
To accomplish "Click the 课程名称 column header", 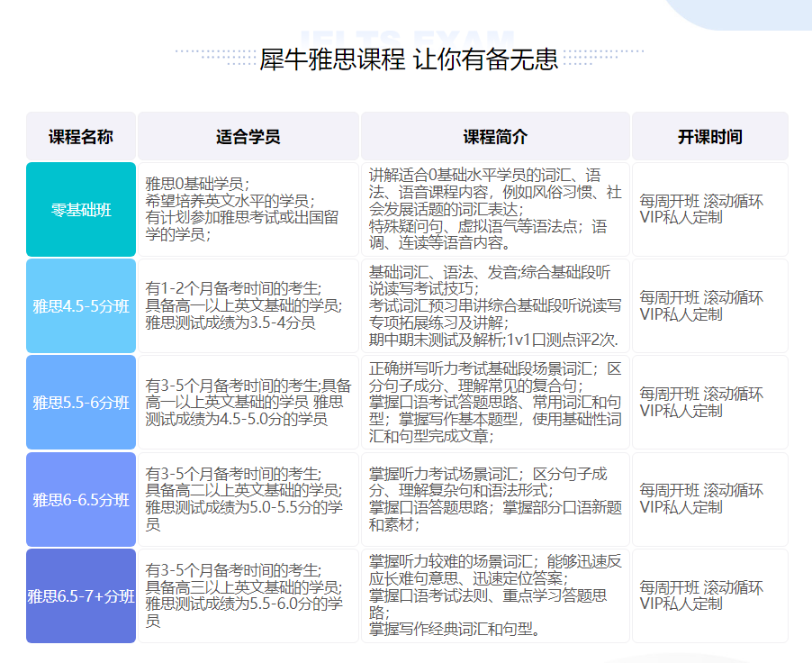I will (81, 136).
